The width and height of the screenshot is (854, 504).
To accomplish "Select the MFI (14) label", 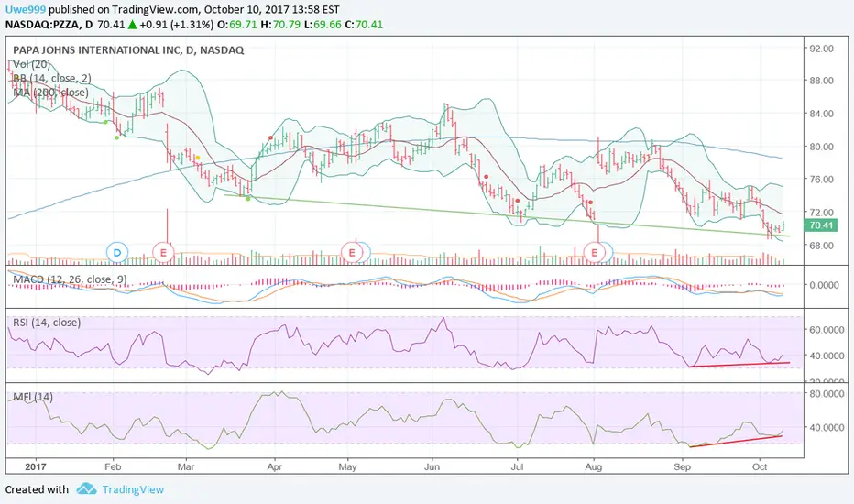I will (33, 397).
